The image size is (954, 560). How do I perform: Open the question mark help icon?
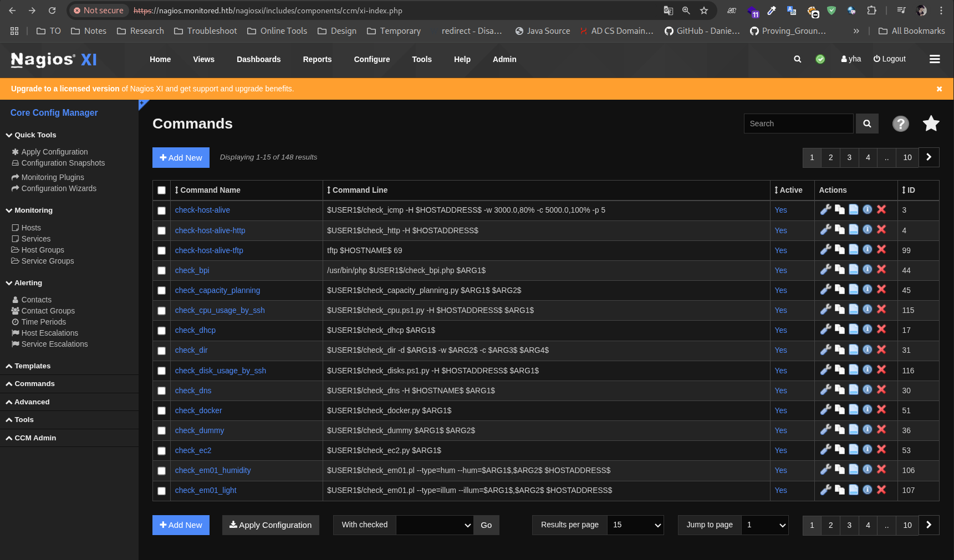[900, 124]
